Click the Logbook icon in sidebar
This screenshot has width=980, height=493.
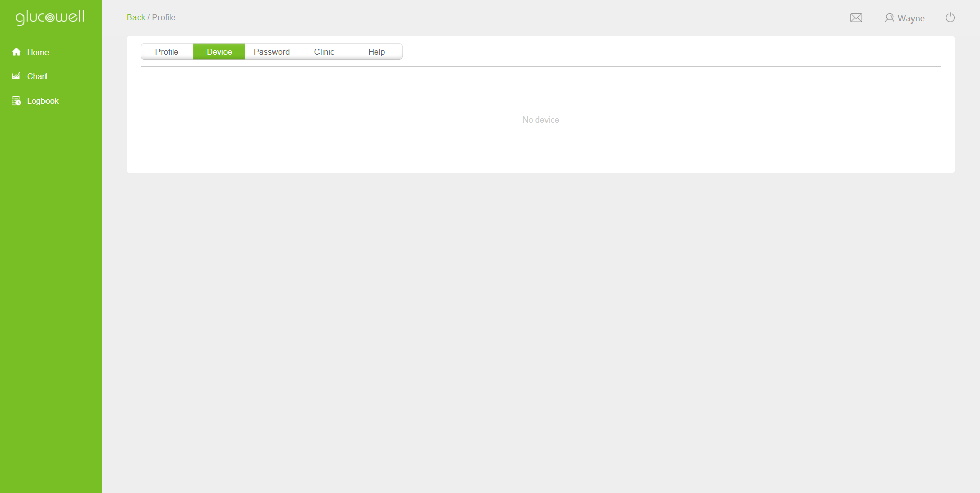pyautogui.click(x=16, y=101)
